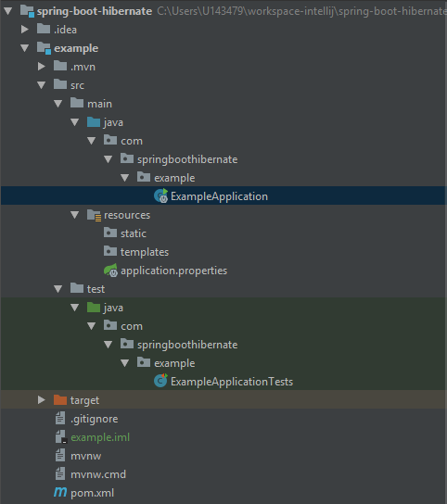Collapse the com package arrow under test

[92, 326]
